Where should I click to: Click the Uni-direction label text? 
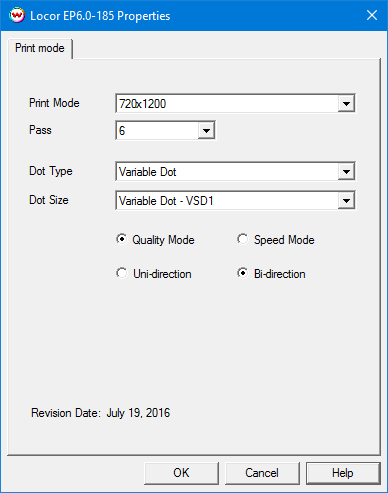[162, 274]
